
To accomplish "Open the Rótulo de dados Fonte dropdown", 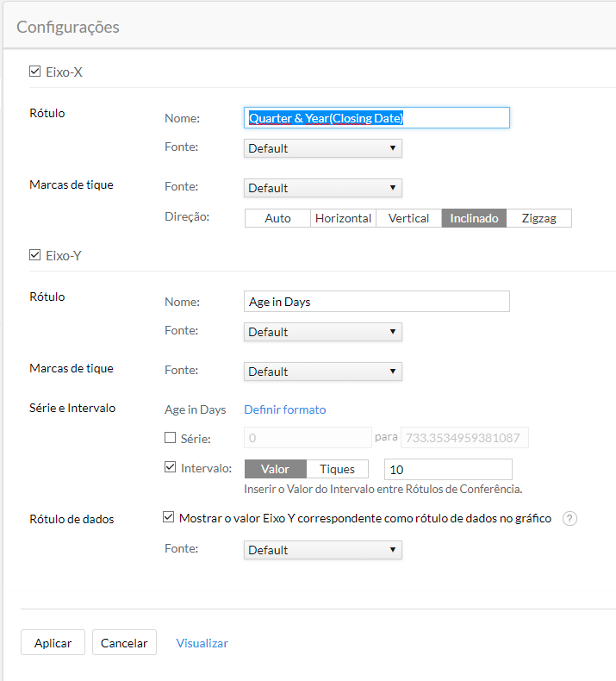I will (323, 550).
